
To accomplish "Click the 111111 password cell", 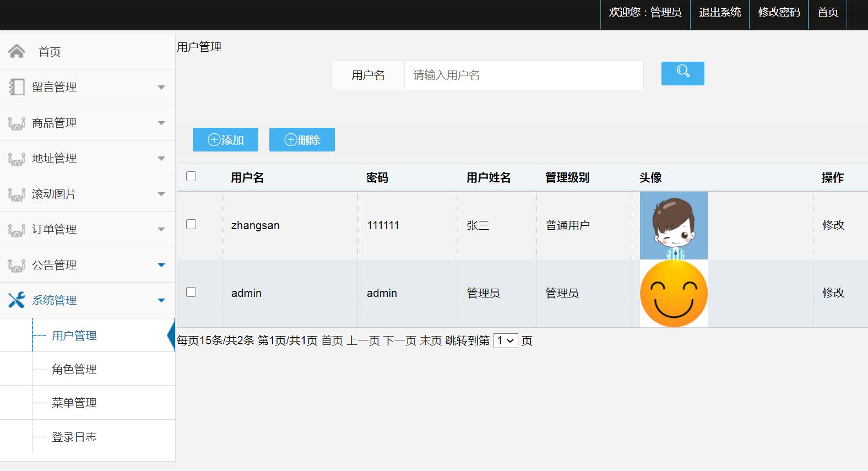I will pos(383,225).
